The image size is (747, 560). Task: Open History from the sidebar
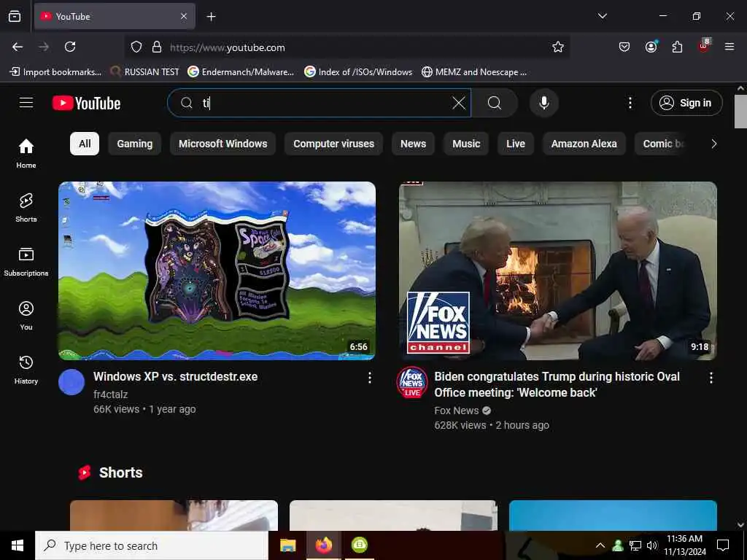[26, 369]
